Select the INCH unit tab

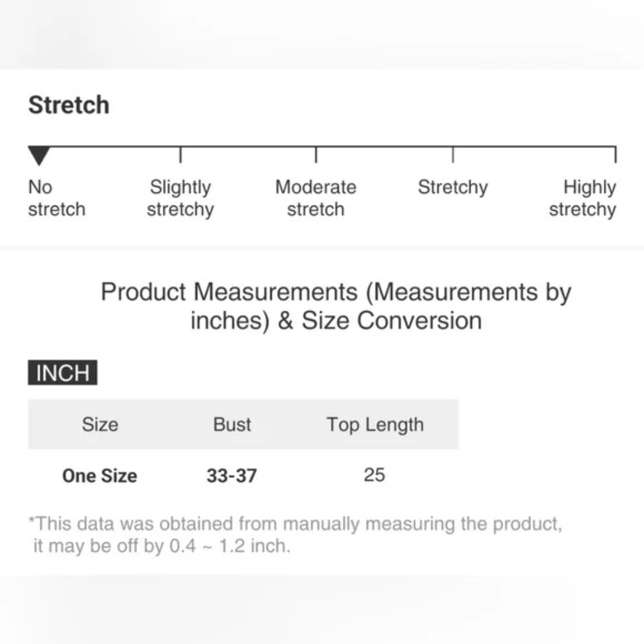(62, 372)
